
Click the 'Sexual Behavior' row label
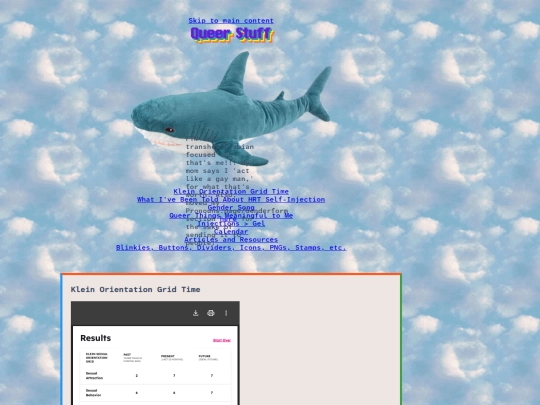coord(93,393)
